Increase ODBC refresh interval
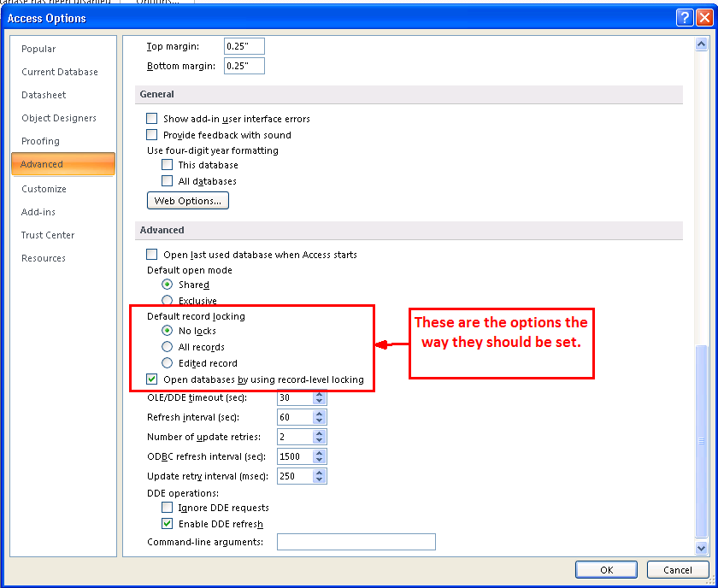Viewport: 718px width, 588px height. pos(319,453)
